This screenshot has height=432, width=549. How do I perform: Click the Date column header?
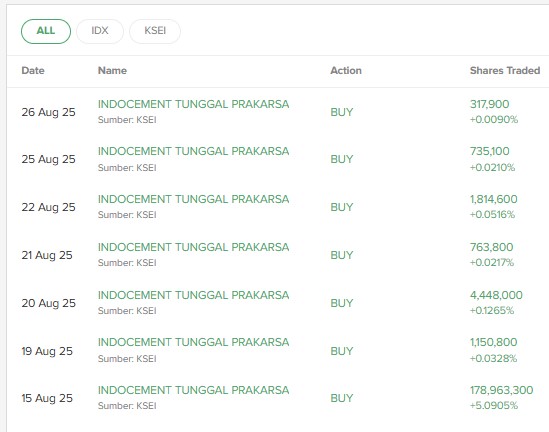(x=33, y=71)
